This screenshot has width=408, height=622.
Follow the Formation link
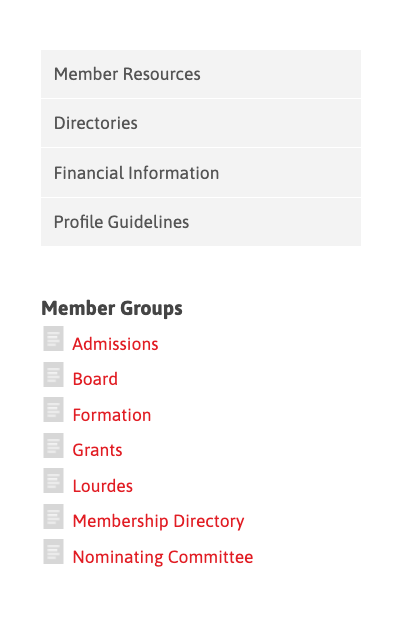point(112,415)
